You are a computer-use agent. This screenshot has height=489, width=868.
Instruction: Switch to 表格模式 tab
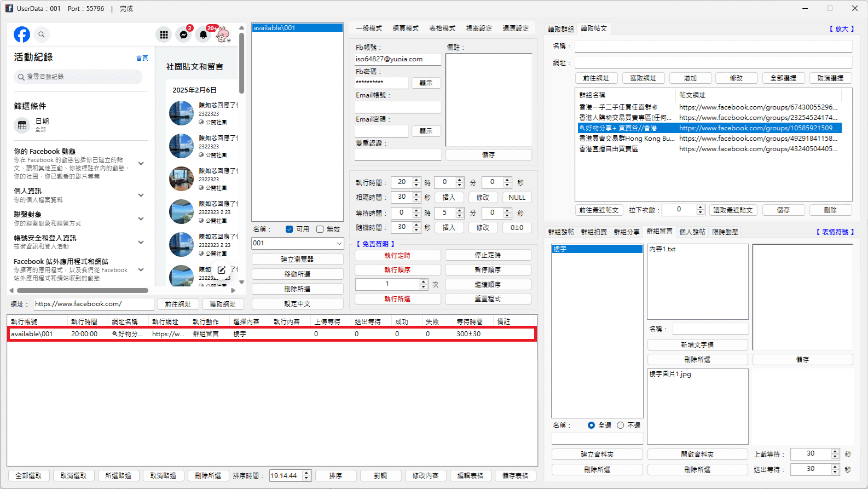[x=442, y=28]
